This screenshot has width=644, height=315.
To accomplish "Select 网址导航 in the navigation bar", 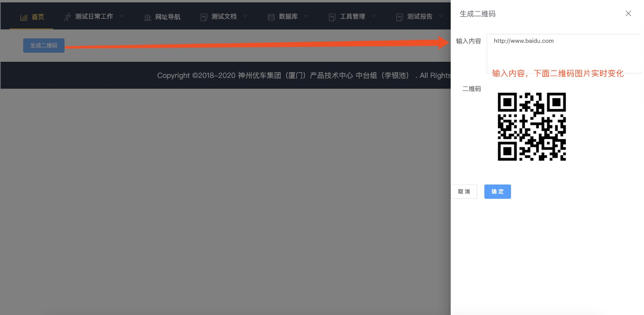I will pos(167,17).
